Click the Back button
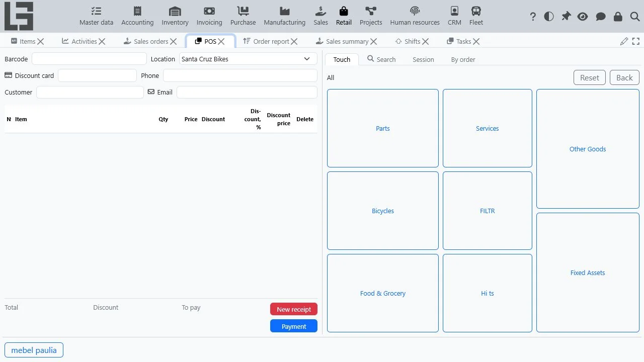This screenshot has width=644, height=362. 624,77
